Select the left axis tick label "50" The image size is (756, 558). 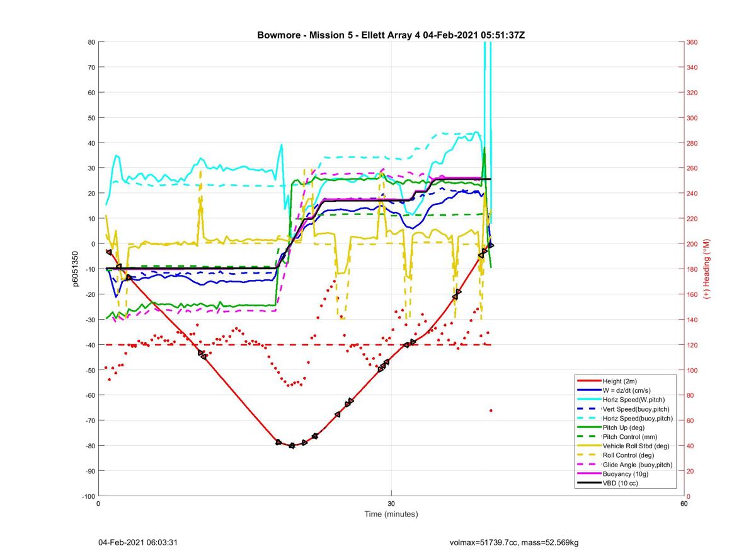(91, 118)
